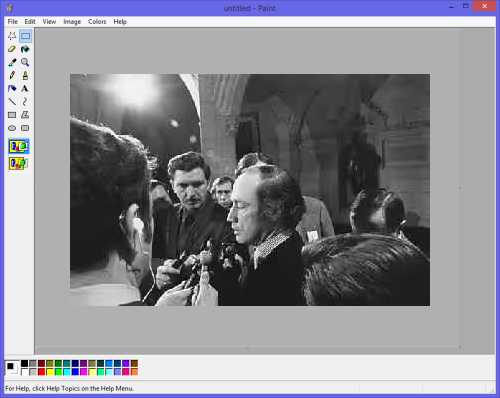This screenshot has height=398, width=500.
Task: Pick the brown color swatch
Action: pos(134,363)
